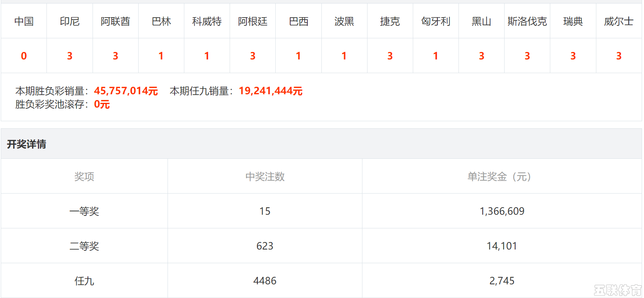Select the 任九 row label
Screen dimensions: 644x298
tap(84, 281)
